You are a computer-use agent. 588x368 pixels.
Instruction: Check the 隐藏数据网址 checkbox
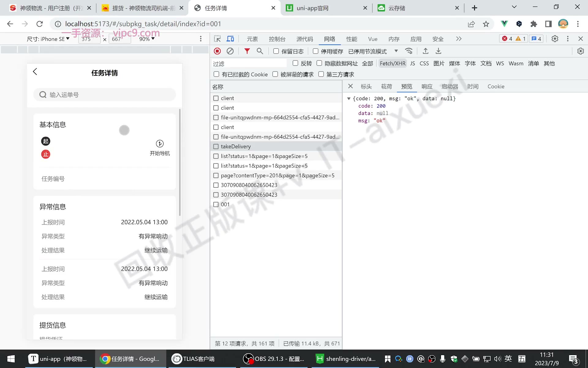click(x=319, y=63)
